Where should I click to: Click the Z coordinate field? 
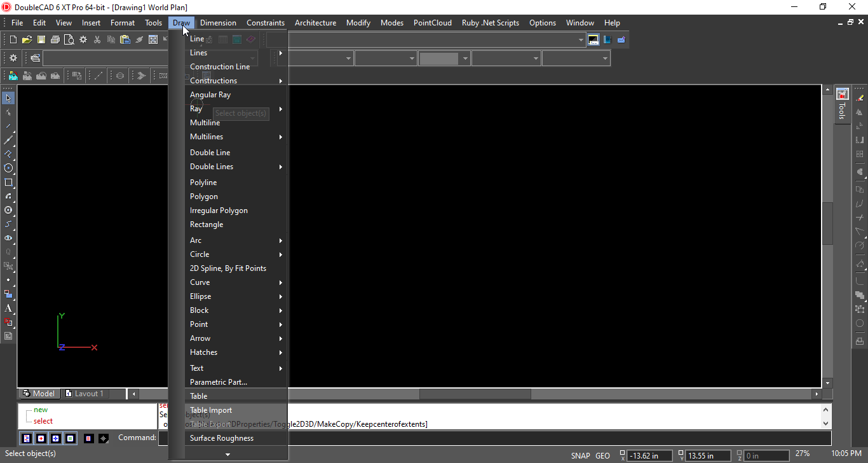[766, 455]
